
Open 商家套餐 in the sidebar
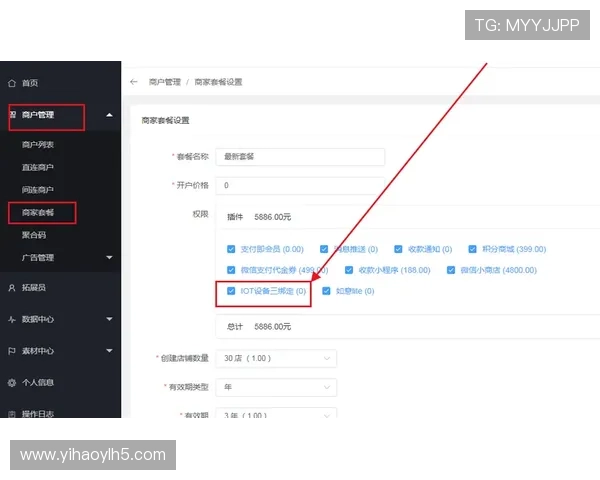click(x=38, y=212)
